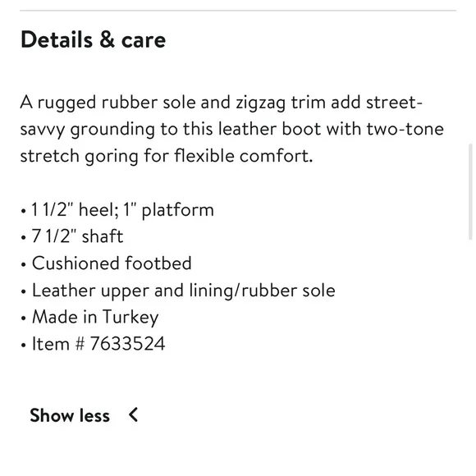Screen dimensions: 476x476
Task: Select the Details & care heading
Action: coord(93,39)
